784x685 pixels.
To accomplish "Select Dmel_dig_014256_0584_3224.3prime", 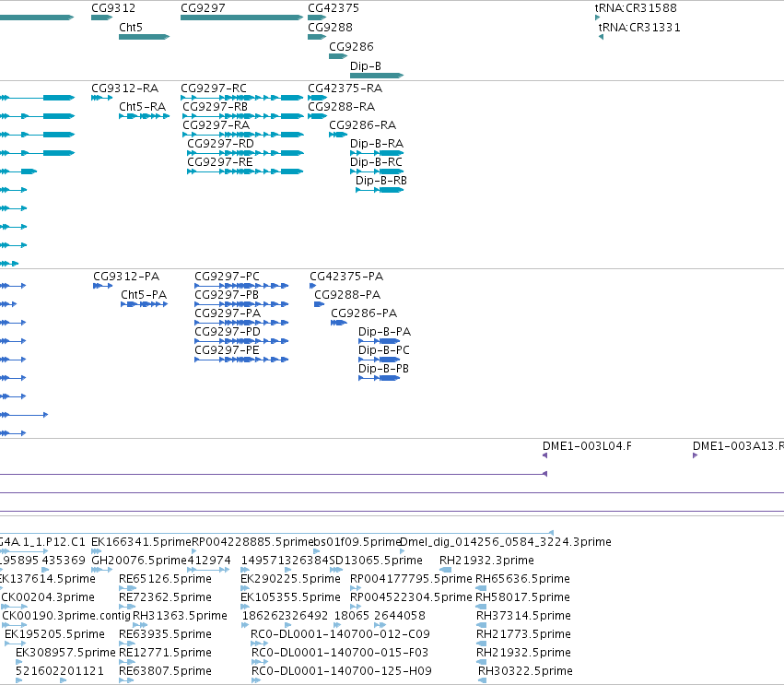I will (x=506, y=542).
